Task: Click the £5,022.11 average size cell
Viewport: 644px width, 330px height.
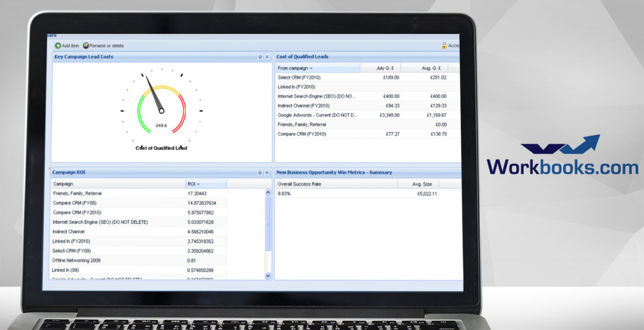Action: 427,194
